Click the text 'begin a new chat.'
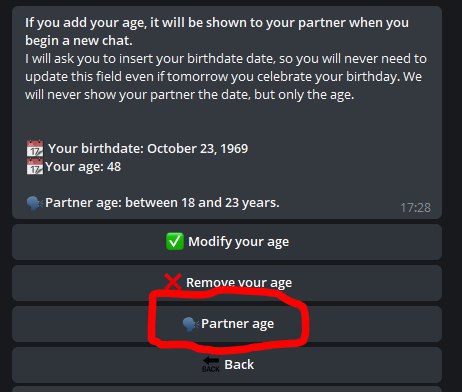This screenshot has height=392, width=462. [x=79, y=41]
